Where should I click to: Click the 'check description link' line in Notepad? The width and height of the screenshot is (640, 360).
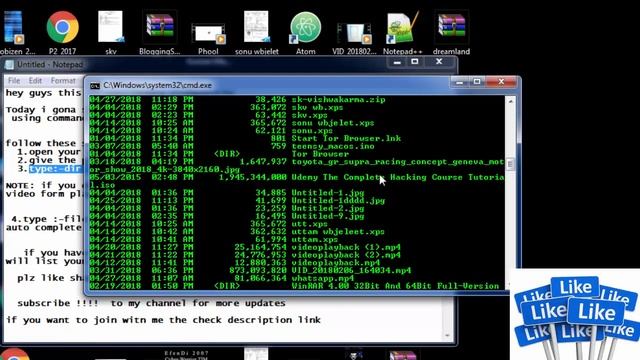point(163,320)
